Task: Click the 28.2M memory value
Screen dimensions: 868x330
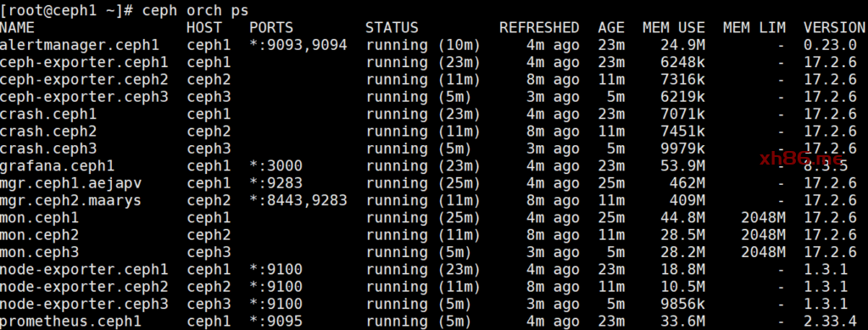Action: pos(682,253)
